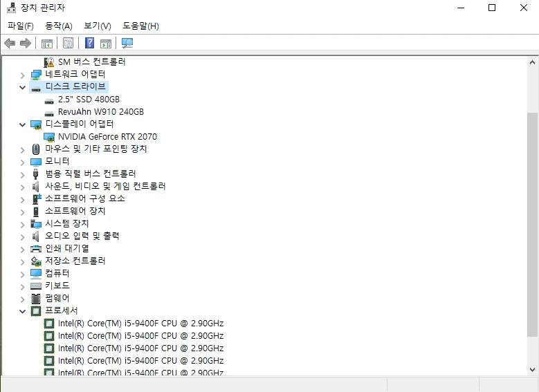Viewport: 539px width, 392px height.
Task: Click the scrollbar down arrow
Action: 532,370
